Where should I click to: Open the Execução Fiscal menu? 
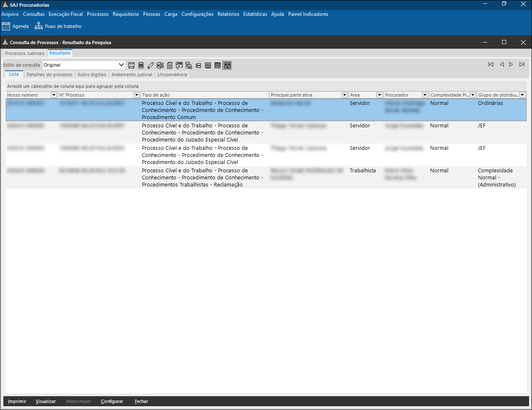66,14
